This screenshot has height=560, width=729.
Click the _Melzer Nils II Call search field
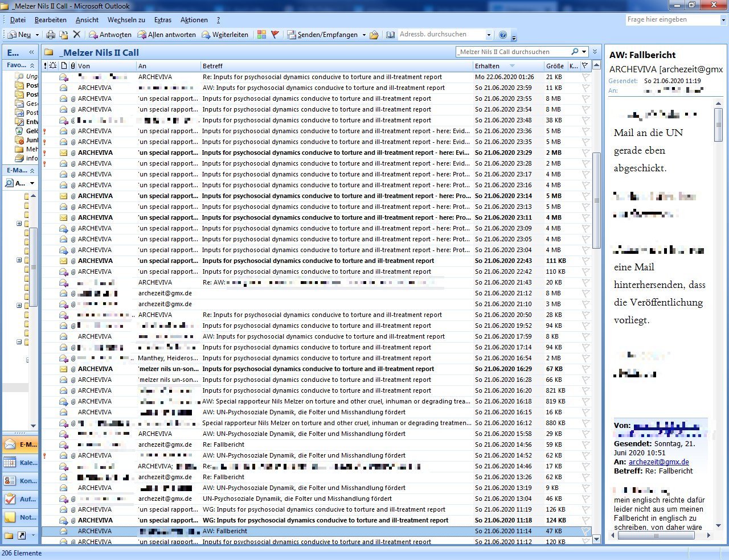pos(513,52)
